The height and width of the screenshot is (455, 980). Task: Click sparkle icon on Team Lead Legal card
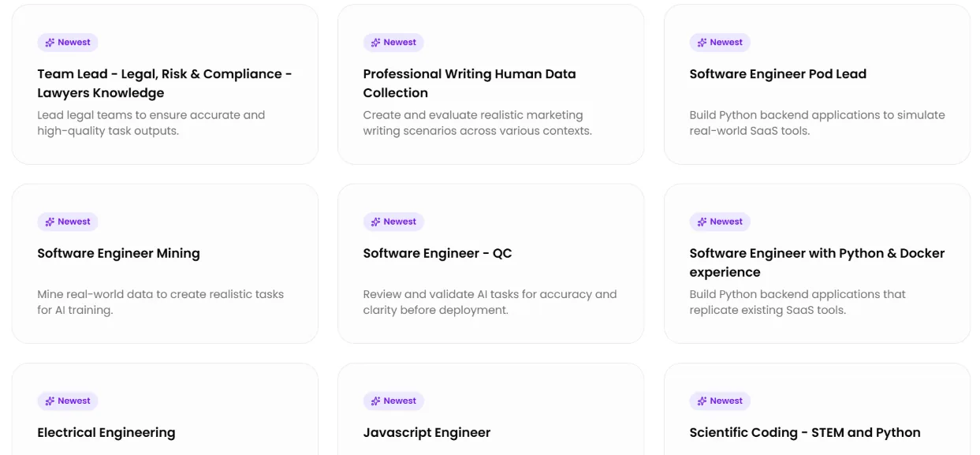50,43
